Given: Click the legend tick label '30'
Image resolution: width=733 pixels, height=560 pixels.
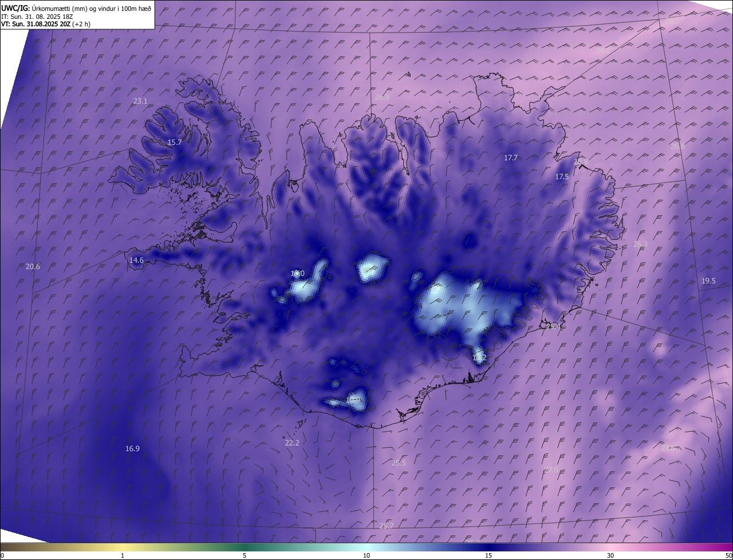Looking at the screenshot, I should (610, 555).
